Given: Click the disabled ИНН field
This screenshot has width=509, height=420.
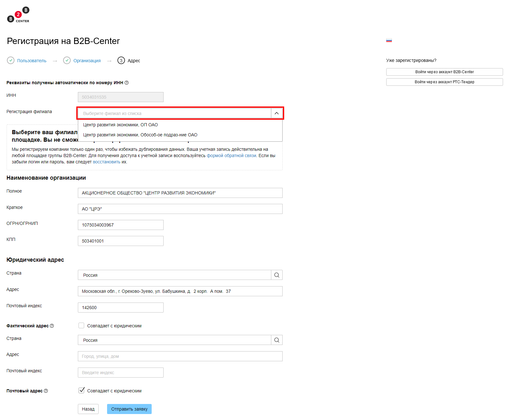Looking at the screenshot, I should coord(121,97).
